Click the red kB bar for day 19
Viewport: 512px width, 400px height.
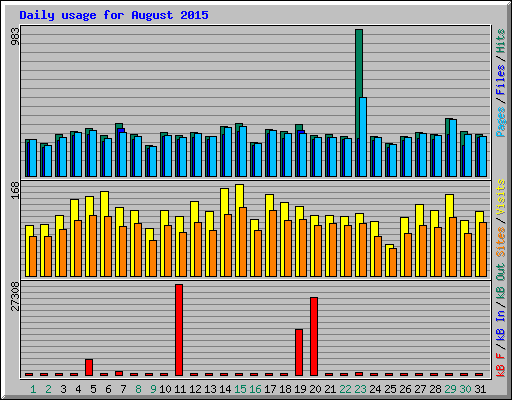[x=299, y=352]
